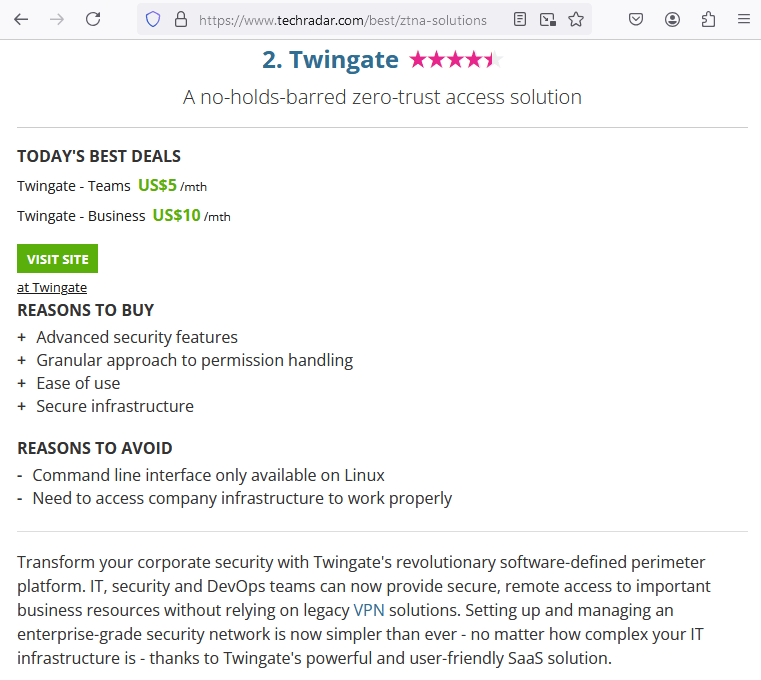The width and height of the screenshot is (761, 680).
Task: Go back to the previous page
Action: tap(21, 19)
